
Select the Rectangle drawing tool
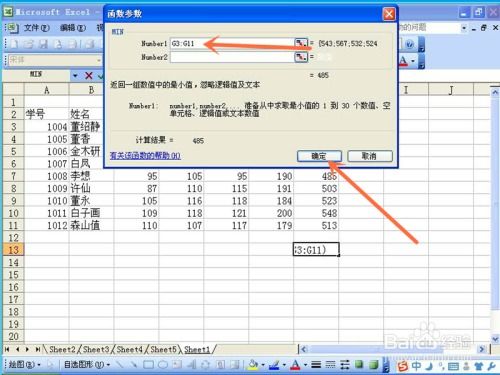point(148,365)
